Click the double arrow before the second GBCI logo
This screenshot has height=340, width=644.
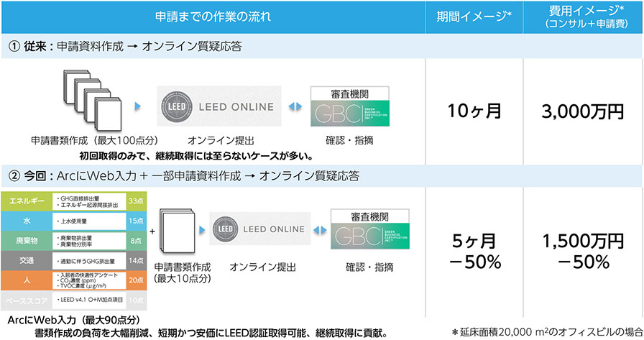click(x=321, y=230)
